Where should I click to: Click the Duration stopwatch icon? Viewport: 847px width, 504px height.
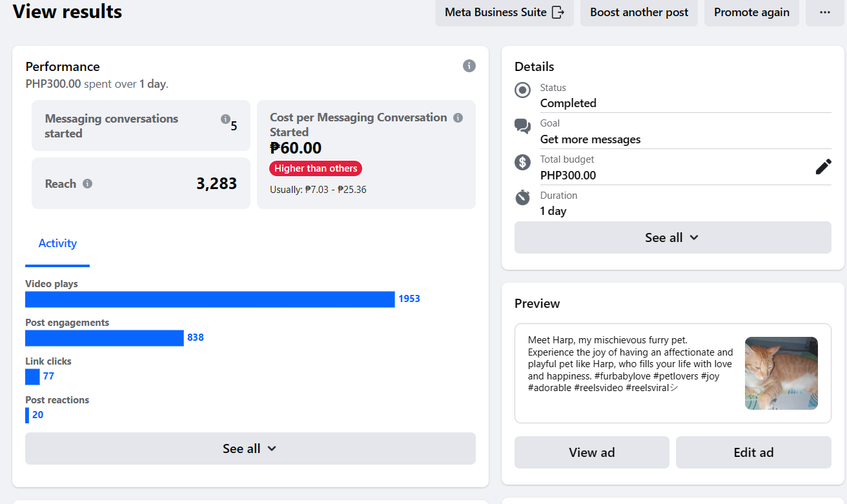tap(522, 198)
